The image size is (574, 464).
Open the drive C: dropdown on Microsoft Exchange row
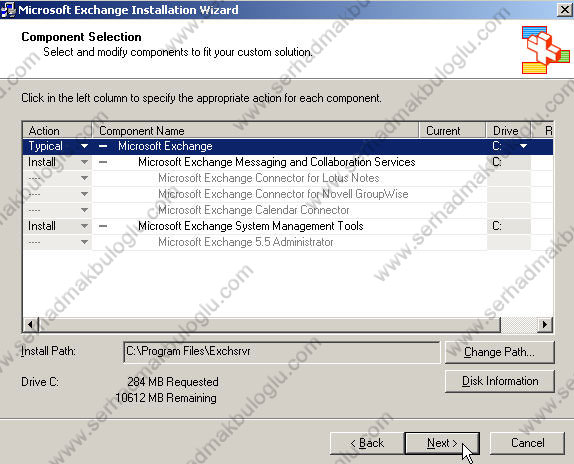(523, 146)
